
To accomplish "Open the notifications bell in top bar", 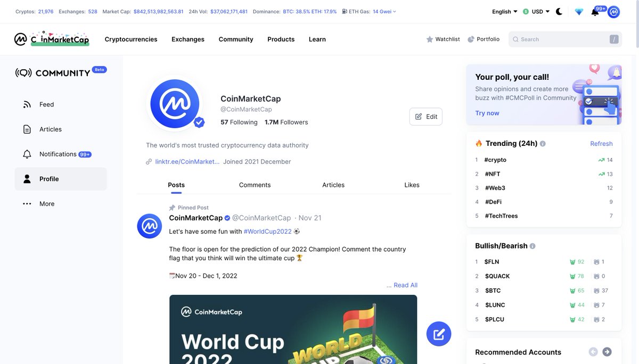I will click(595, 12).
